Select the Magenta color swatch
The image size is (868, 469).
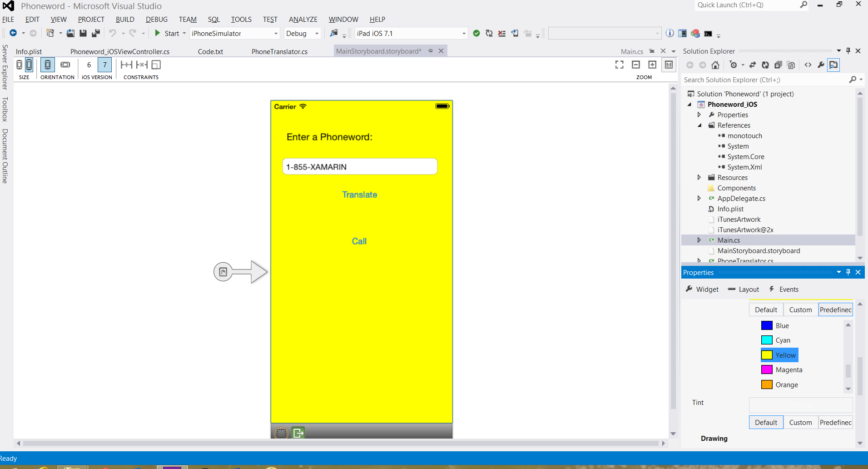click(767, 370)
